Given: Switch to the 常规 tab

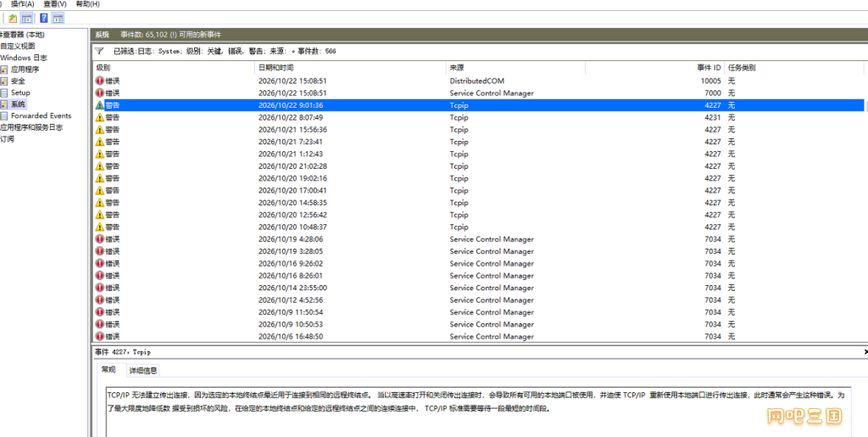Looking at the screenshot, I should click(108, 369).
